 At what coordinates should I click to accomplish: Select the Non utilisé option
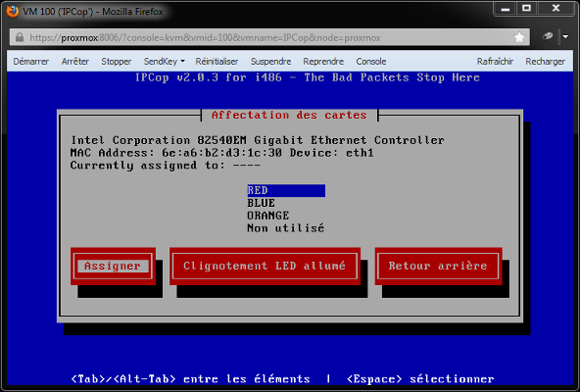coord(286,228)
